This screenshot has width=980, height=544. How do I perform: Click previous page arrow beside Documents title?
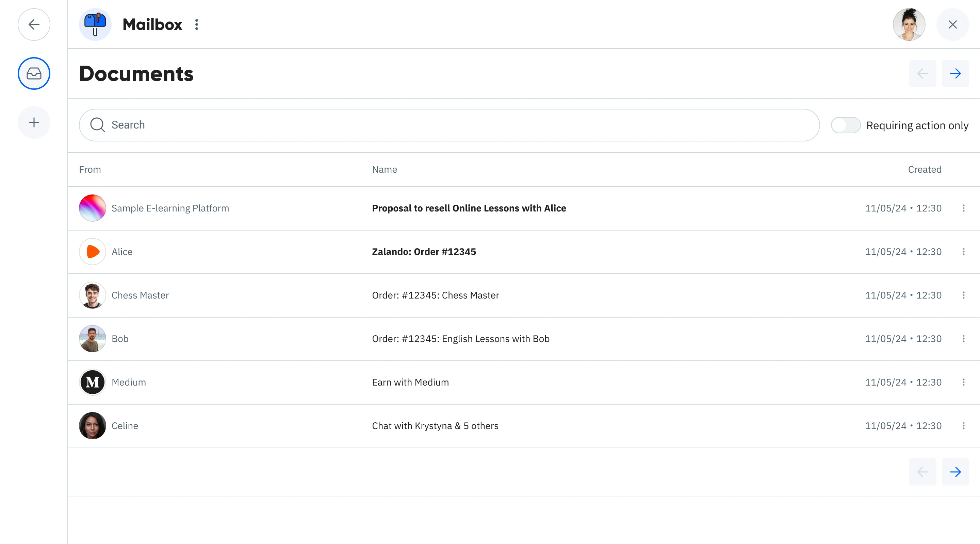click(x=922, y=73)
